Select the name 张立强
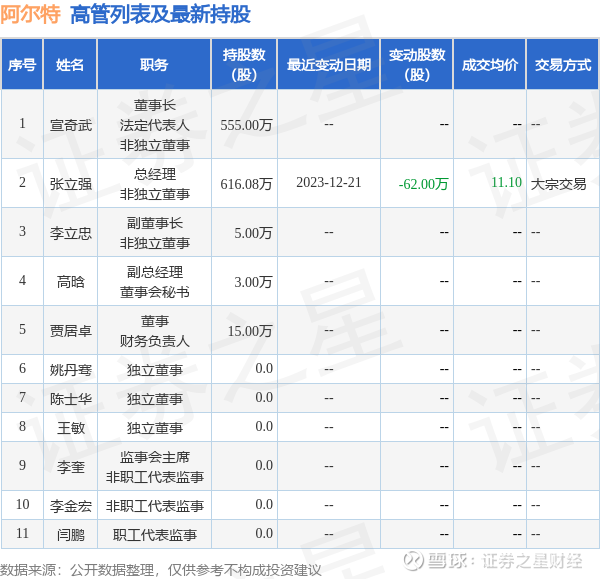Image resolution: width=600 pixels, height=579 pixels. pos(71,184)
